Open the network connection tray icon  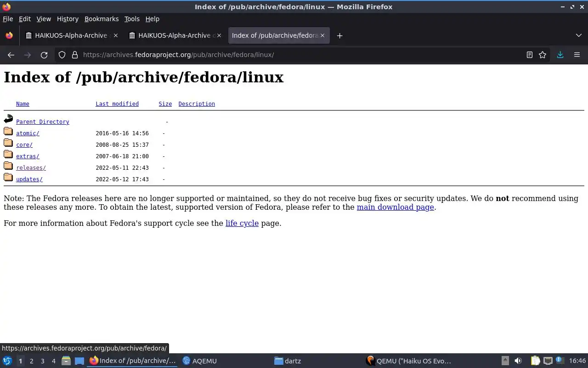(x=548, y=361)
